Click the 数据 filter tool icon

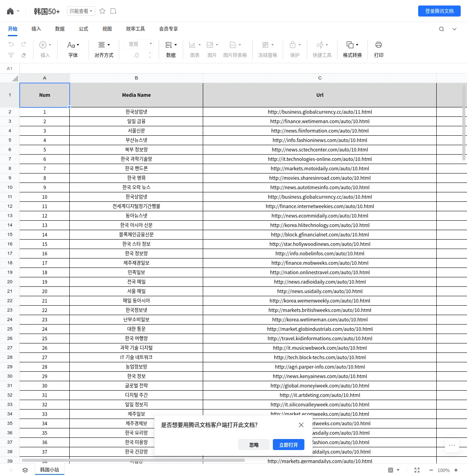169,45
